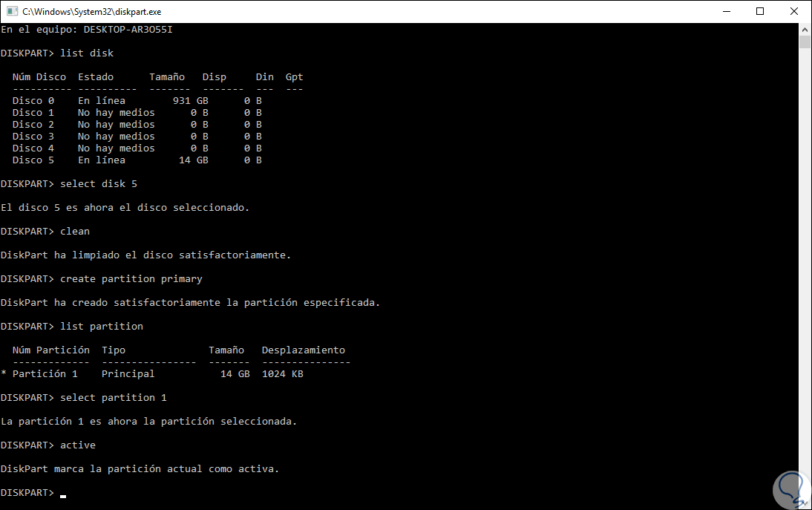Click the 'select partition 1' command
Image resolution: width=812 pixels, height=510 pixels.
pos(114,398)
